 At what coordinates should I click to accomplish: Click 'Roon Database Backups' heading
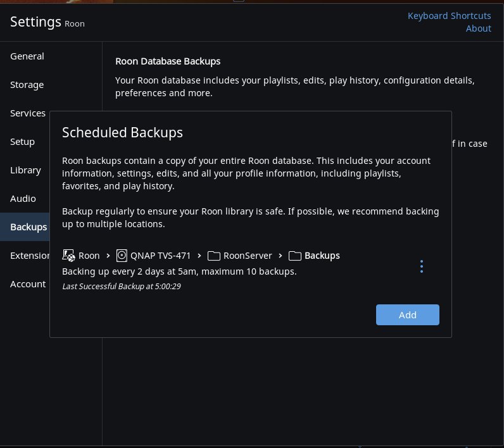coord(168,61)
